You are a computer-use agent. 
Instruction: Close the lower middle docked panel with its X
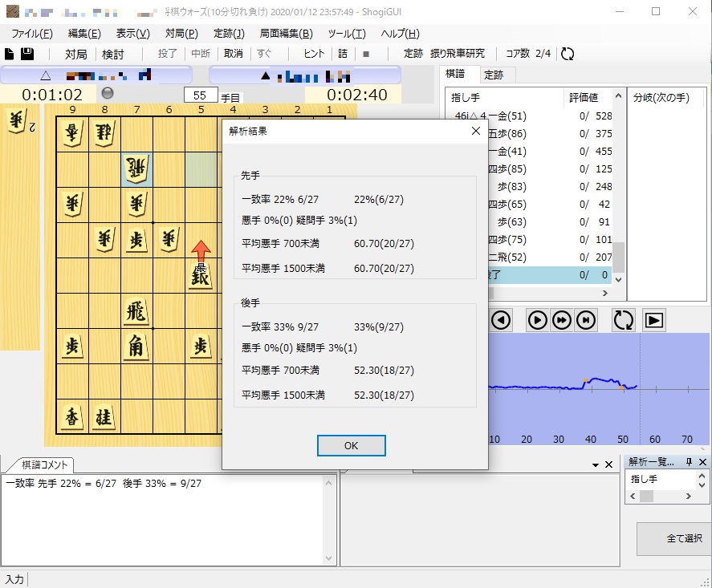(x=609, y=464)
